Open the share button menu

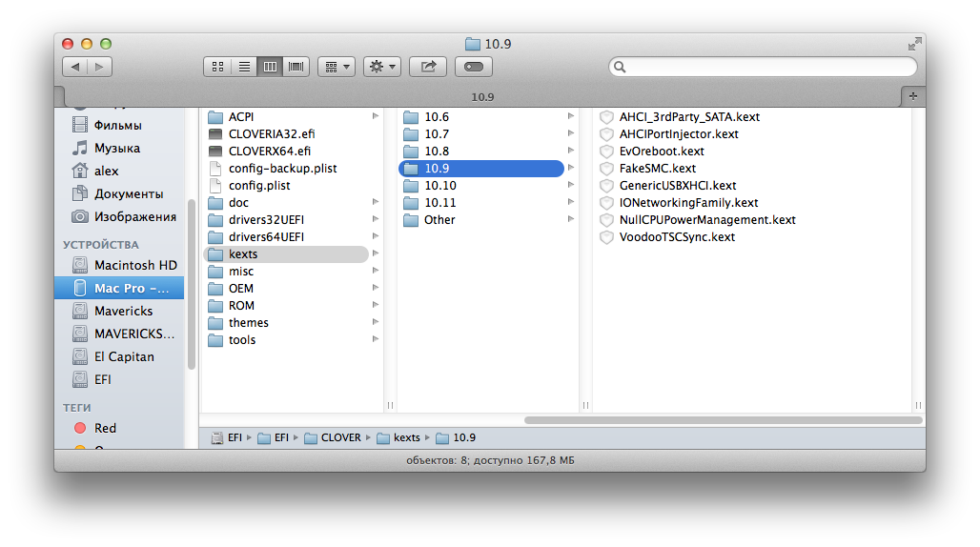[428, 67]
